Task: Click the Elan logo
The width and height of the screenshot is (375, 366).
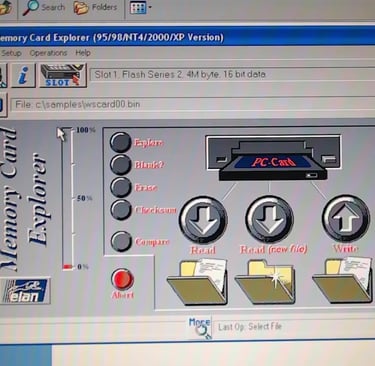Action: (x=25, y=291)
